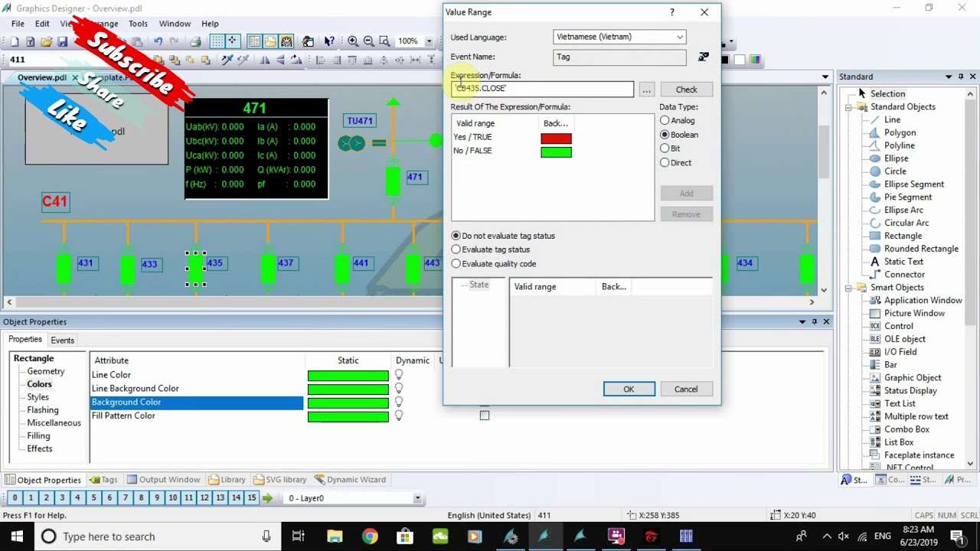
Task: Pick the I/O Field smart object
Action: [900, 352]
